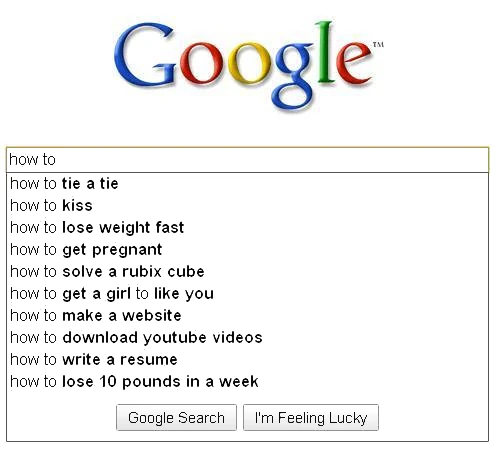Viewport: 498px width, 451px height.
Task: Select "how to make a website" suggestion
Action: point(247,316)
